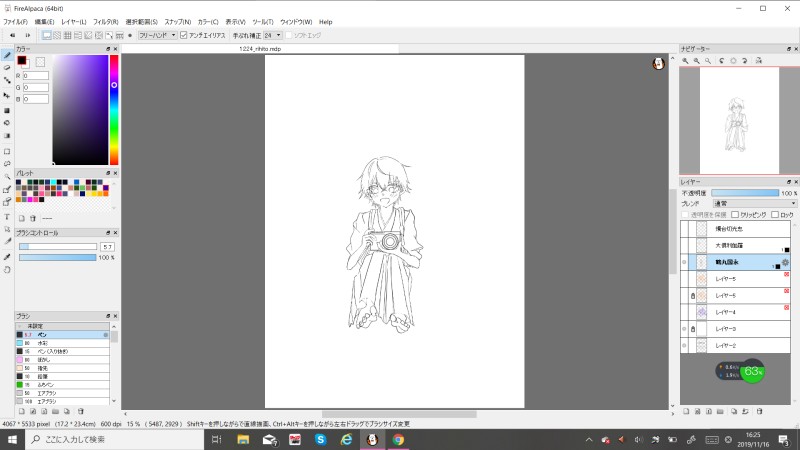Pick the lasso selection tool
Screen dimensions: 800x450
tap(7, 164)
